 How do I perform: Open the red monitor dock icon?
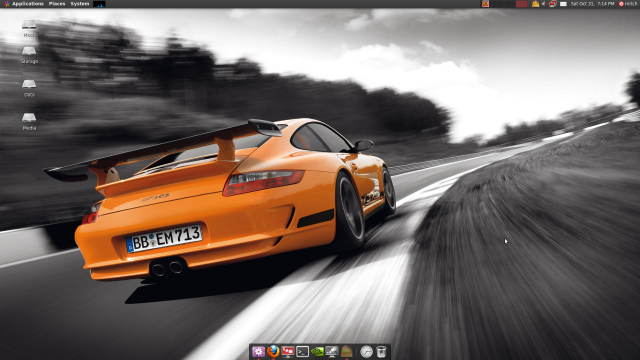[x=288, y=351]
